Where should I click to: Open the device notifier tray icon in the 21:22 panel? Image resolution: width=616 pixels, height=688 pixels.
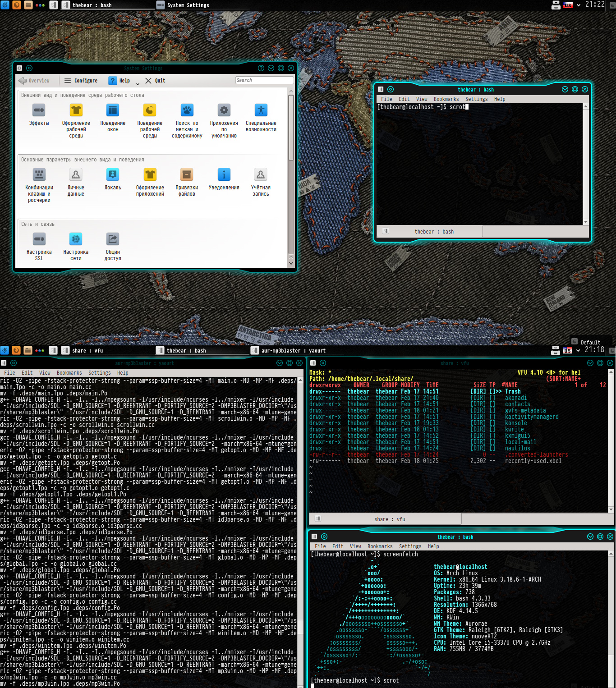(x=556, y=5)
